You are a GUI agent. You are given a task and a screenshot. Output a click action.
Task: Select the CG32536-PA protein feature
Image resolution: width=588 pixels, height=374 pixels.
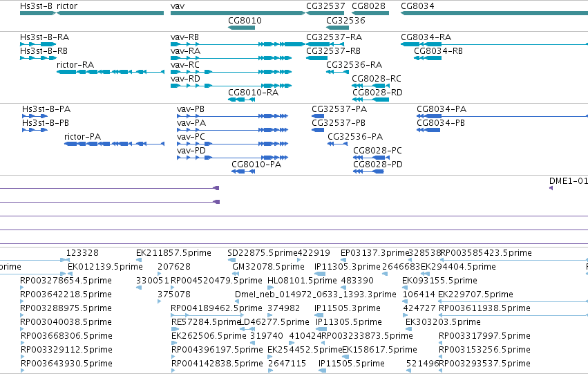[337, 144]
